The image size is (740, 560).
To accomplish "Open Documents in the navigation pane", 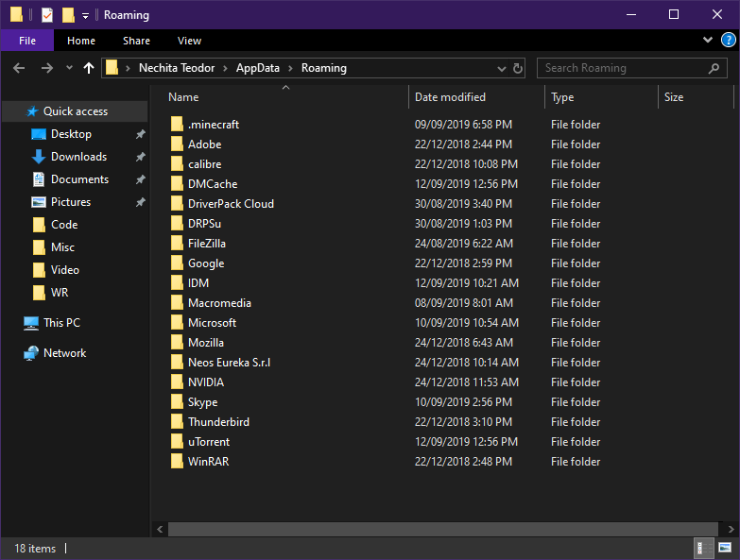I will click(79, 179).
